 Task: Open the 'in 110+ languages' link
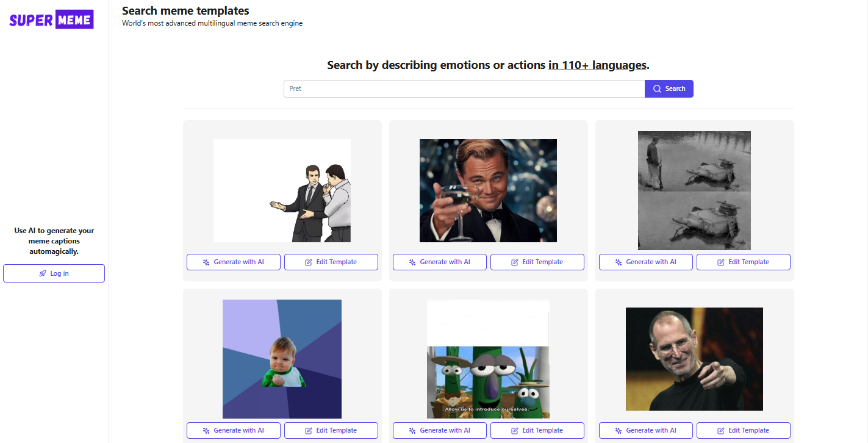point(597,65)
